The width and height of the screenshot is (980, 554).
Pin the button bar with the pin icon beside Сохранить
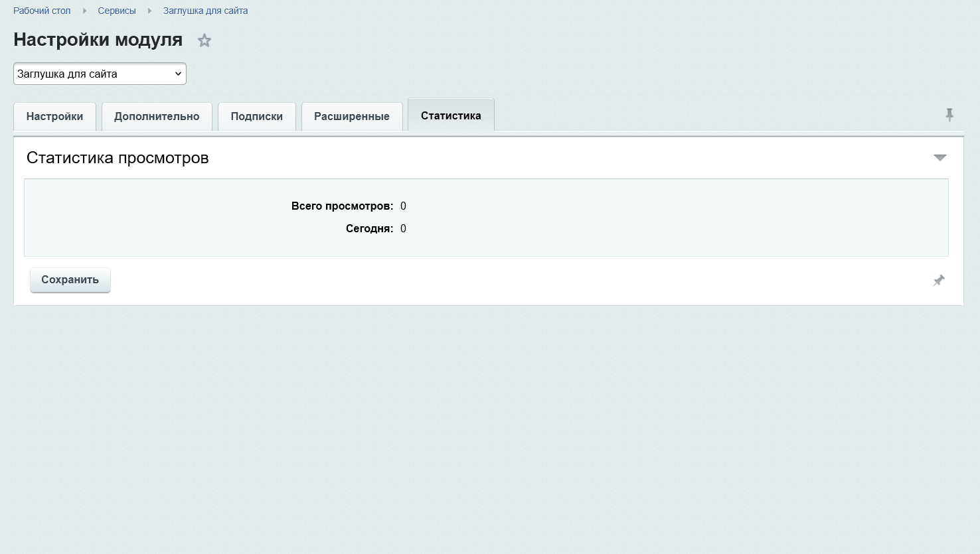939,280
